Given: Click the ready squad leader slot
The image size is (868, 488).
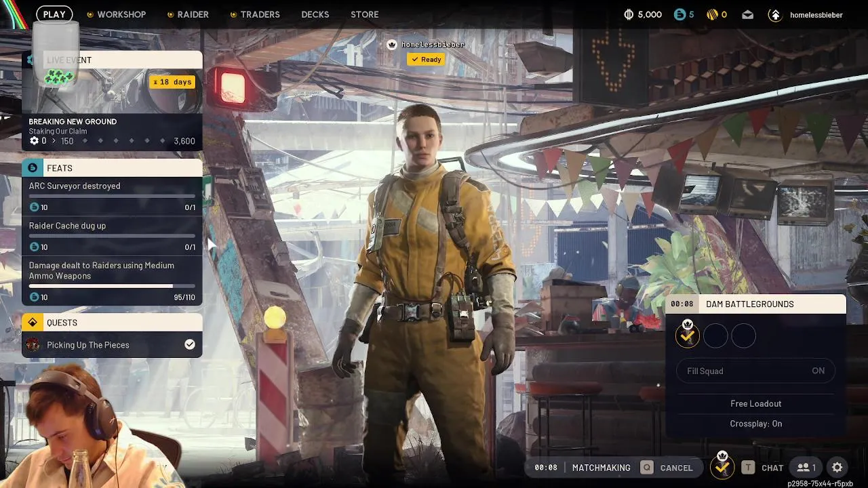Looking at the screenshot, I should click(x=688, y=335).
